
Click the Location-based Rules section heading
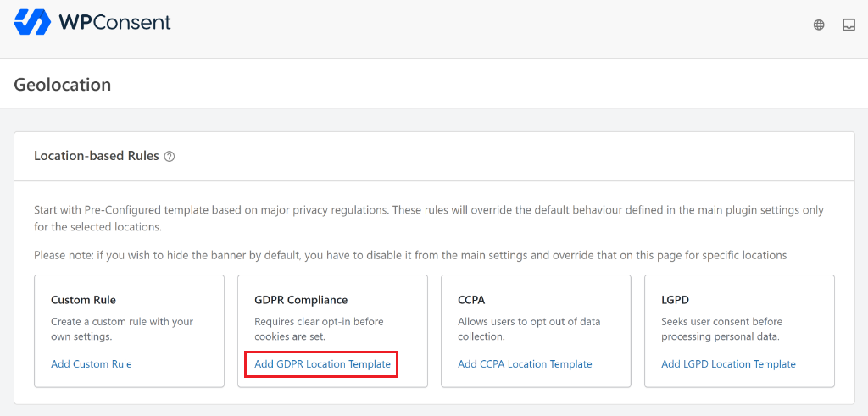[x=96, y=156]
